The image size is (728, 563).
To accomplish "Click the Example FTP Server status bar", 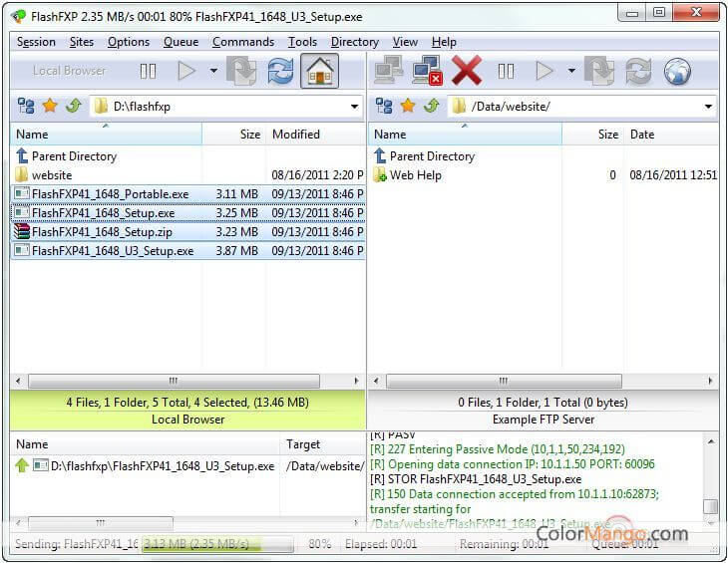I will point(544,411).
